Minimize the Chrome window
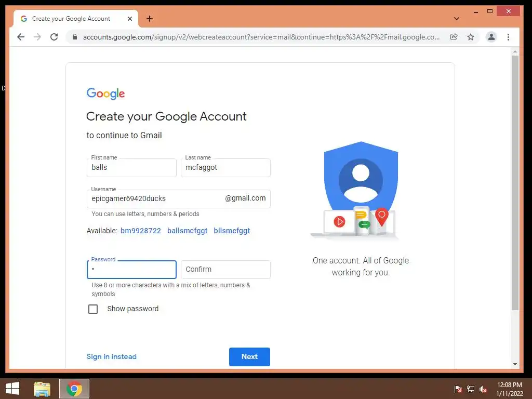 [476, 11]
